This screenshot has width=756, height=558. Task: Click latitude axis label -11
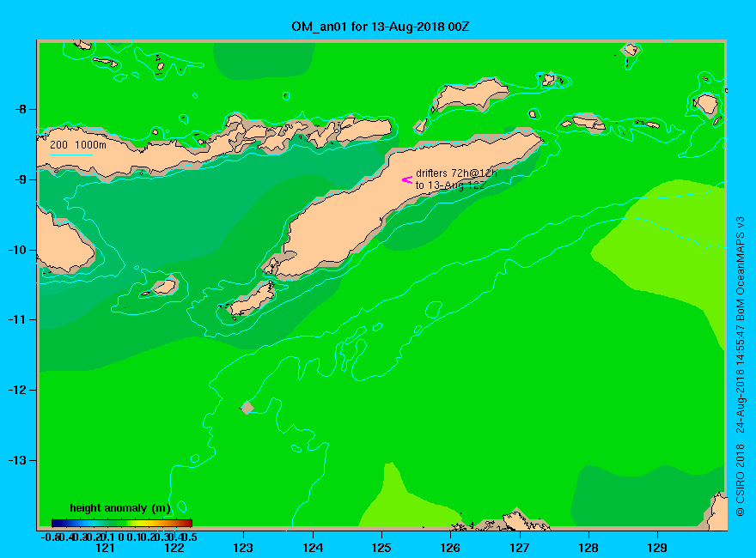17,319
